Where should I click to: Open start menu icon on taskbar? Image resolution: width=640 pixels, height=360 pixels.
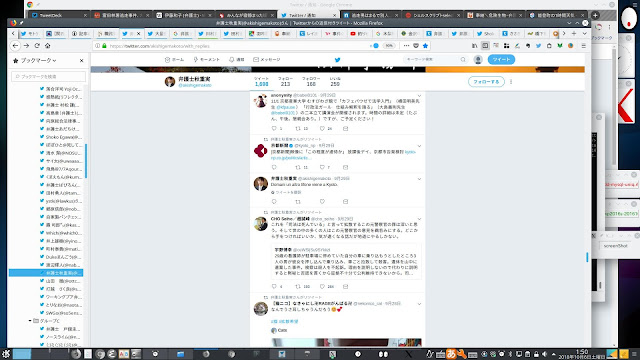[x=6, y=353]
